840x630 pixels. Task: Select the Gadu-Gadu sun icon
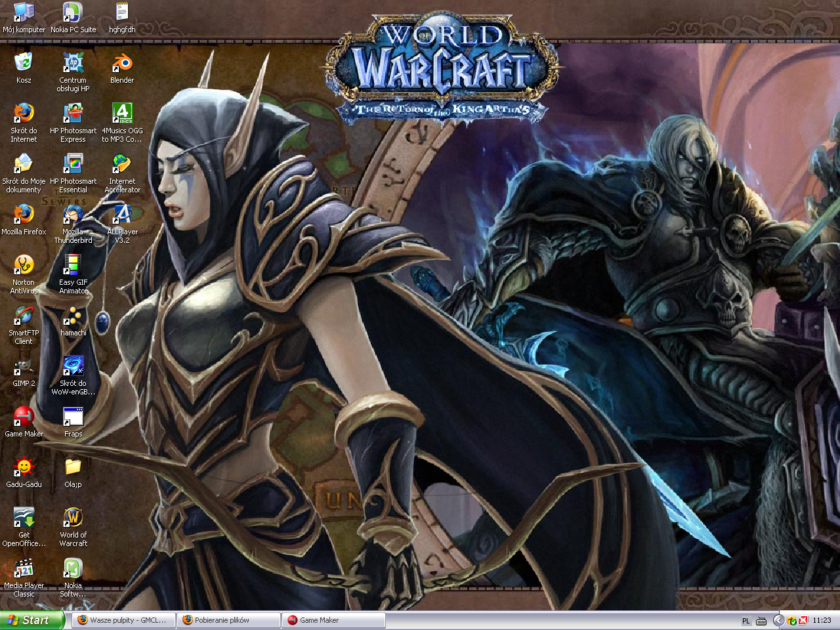pos(24,468)
